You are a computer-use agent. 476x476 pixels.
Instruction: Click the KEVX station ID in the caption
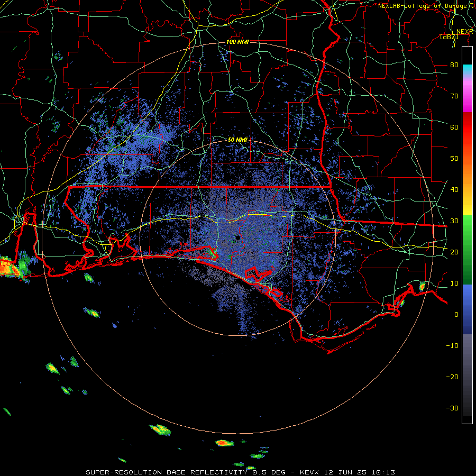coord(309,472)
